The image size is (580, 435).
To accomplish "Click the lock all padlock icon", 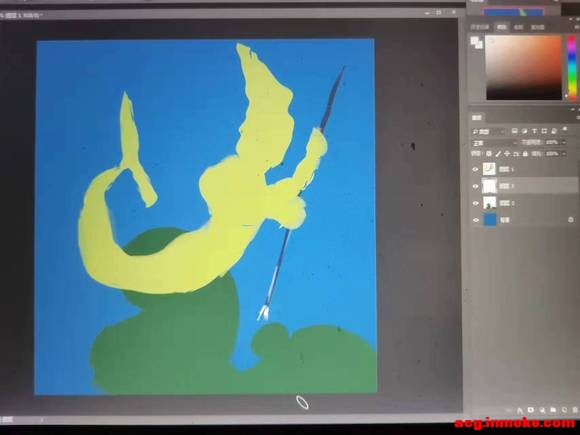I will point(525,154).
